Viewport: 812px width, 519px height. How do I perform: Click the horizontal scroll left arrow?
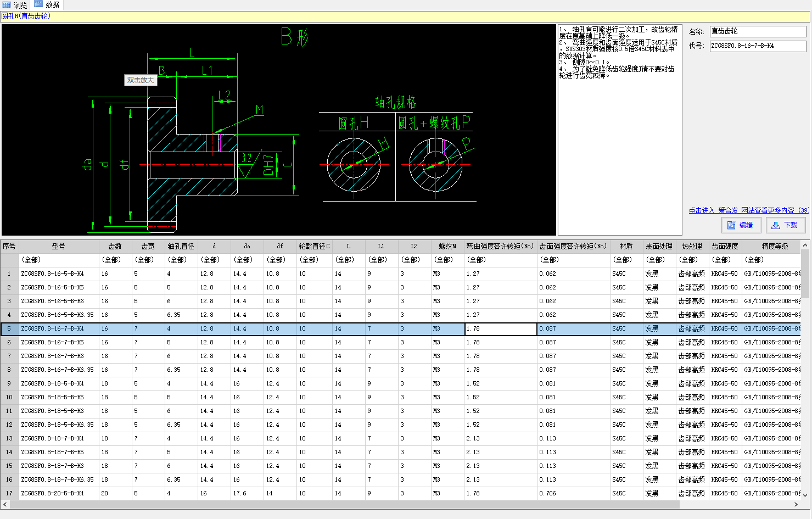coord(5,504)
